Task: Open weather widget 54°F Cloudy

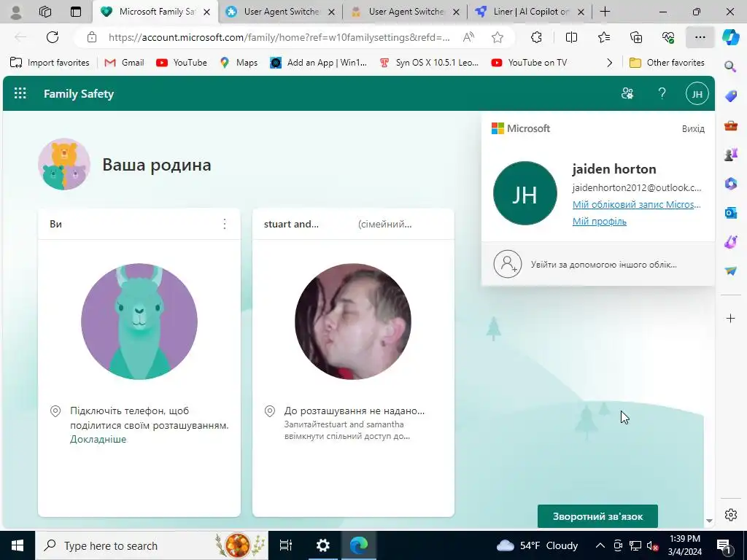Action: pyautogui.click(x=538, y=545)
